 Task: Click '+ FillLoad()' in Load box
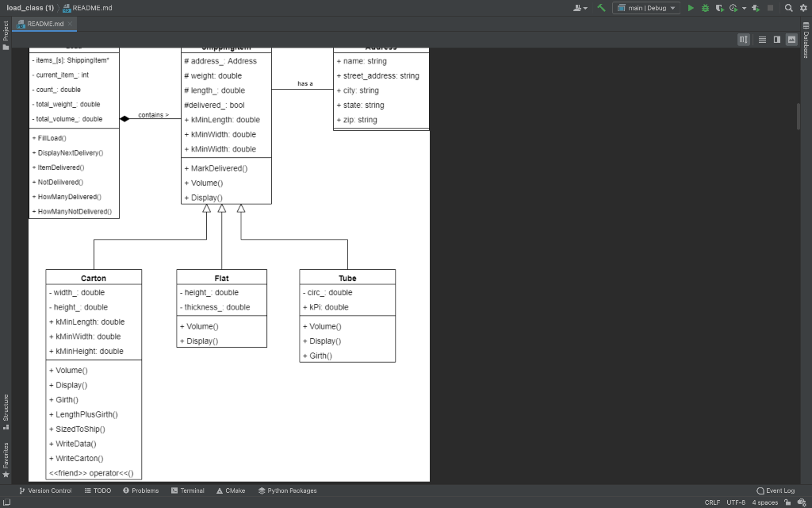tap(49, 138)
